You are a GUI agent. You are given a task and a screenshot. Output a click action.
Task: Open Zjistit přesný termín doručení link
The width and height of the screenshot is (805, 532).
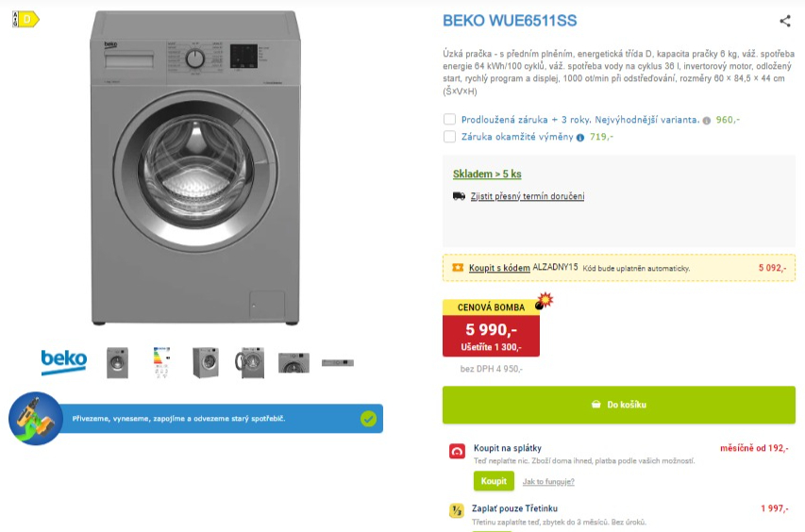528,196
